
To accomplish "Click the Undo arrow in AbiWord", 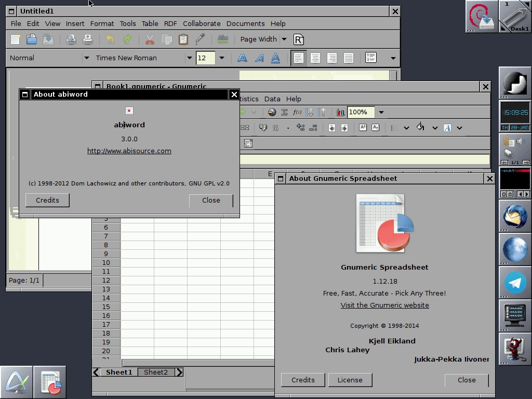I will [110, 39].
